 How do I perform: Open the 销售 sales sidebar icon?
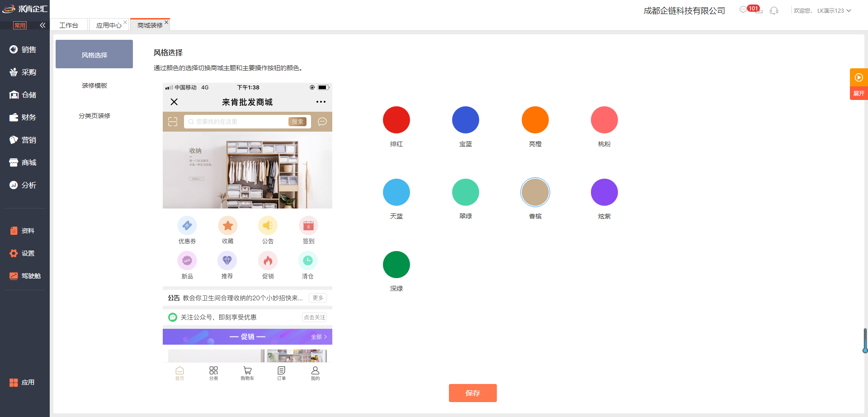click(x=14, y=49)
